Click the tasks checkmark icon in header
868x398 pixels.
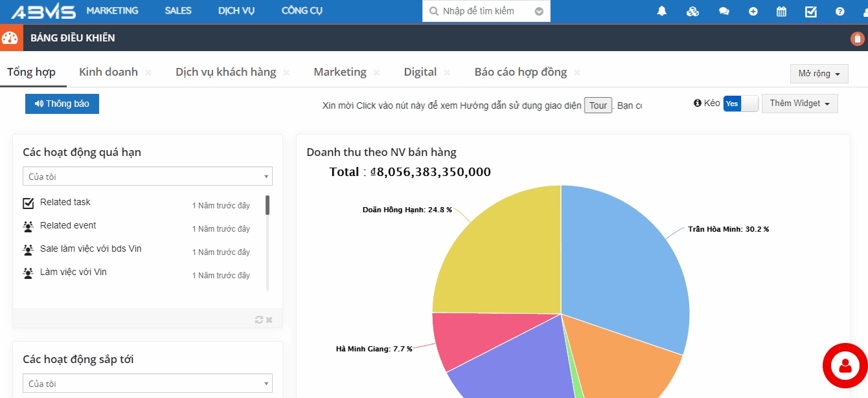pos(810,11)
